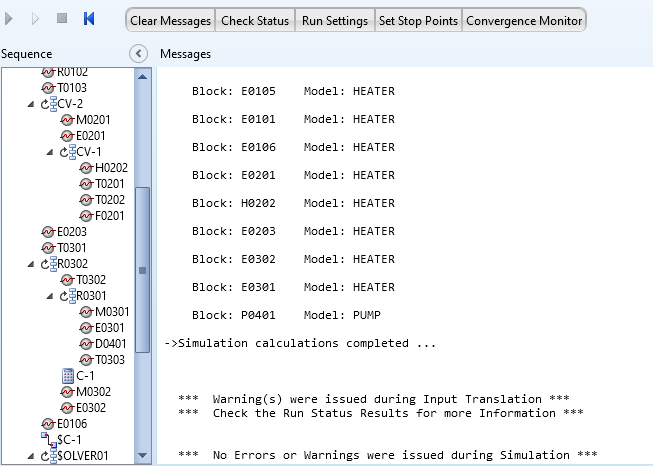Click the Step forward icon
The image size is (653, 466).
tap(36, 19)
